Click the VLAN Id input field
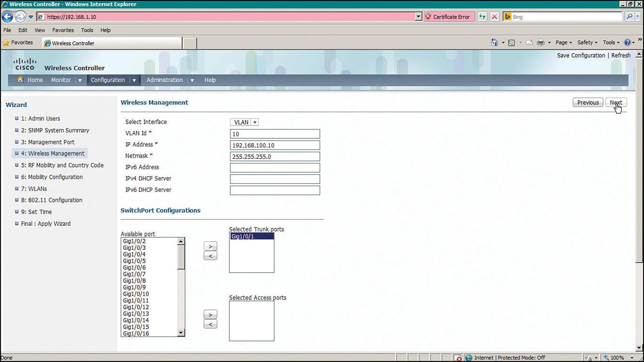Viewport: 644px width, 362px height. [275, 134]
